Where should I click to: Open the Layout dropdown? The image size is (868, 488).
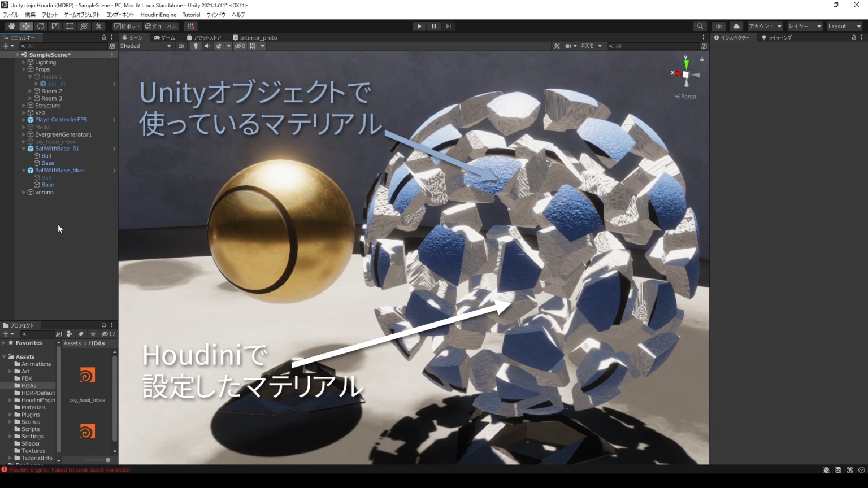coord(844,26)
